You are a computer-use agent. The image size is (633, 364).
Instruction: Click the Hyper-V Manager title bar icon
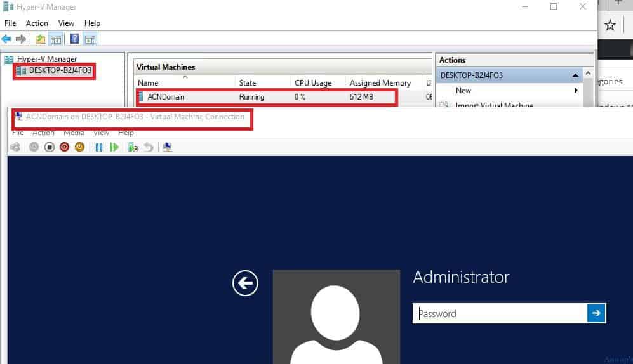pos(8,6)
